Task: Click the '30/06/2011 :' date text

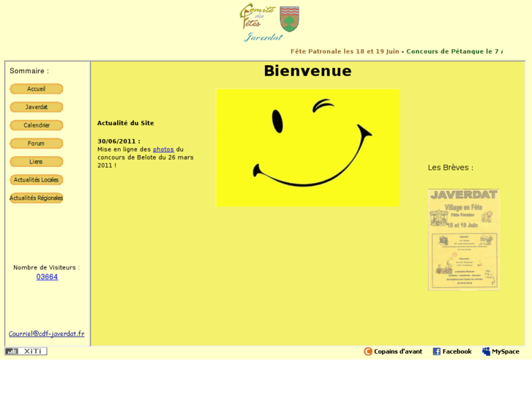Action: (119, 141)
